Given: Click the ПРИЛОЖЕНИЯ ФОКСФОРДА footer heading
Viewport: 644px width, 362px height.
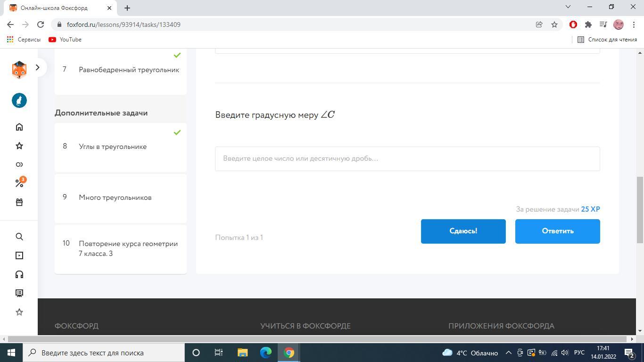Looking at the screenshot, I should (501, 326).
